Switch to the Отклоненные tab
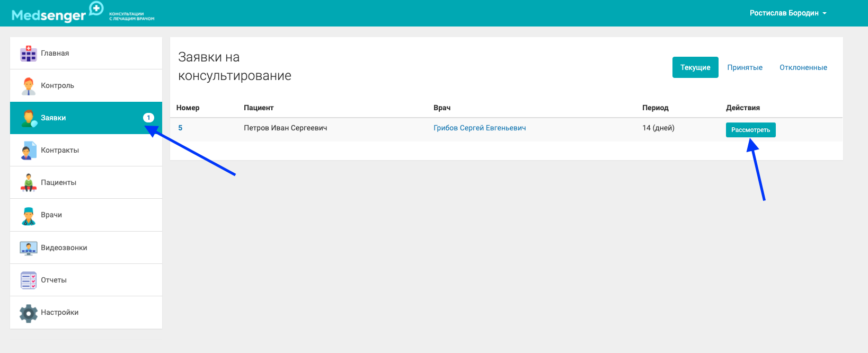 [803, 67]
